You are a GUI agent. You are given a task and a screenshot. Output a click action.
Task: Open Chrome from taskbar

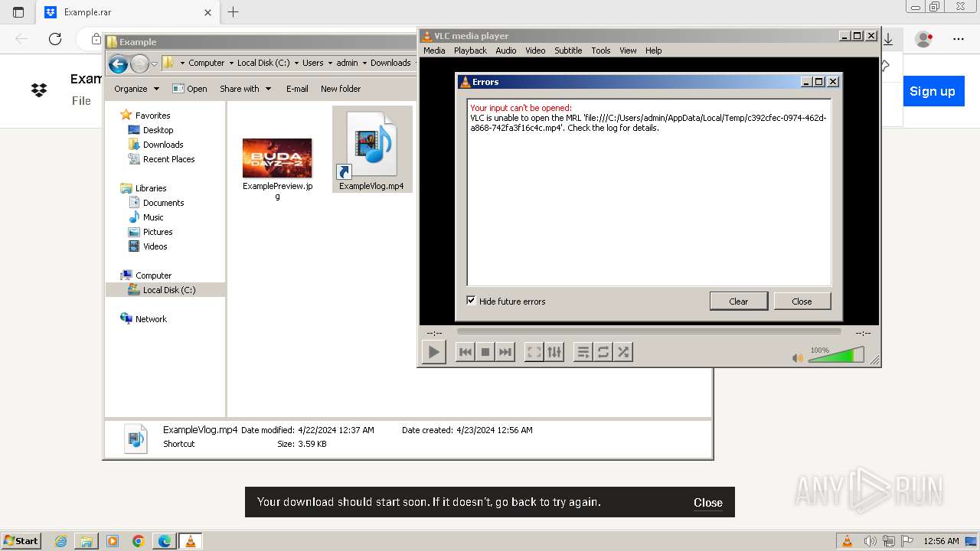[x=138, y=541]
